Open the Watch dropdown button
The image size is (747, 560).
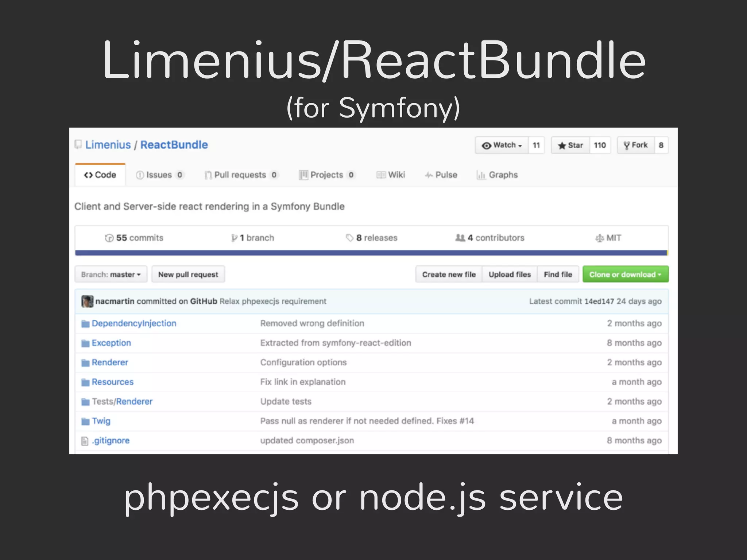point(502,145)
